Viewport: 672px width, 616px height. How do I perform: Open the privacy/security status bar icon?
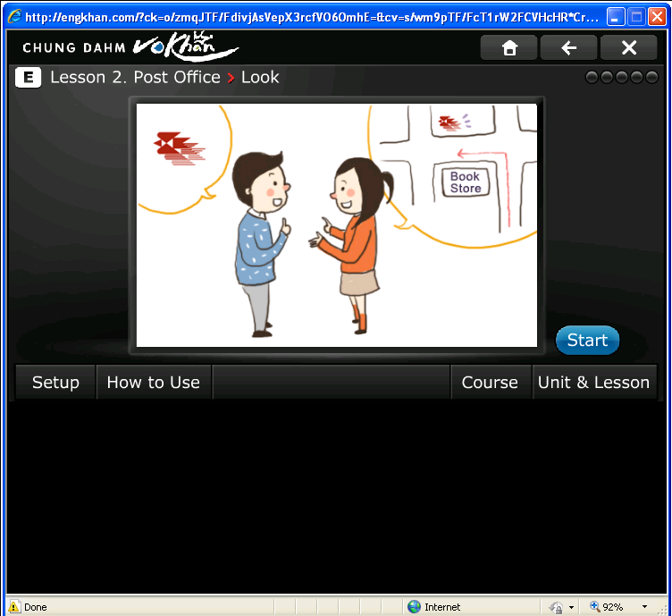pyautogui.click(x=556, y=607)
